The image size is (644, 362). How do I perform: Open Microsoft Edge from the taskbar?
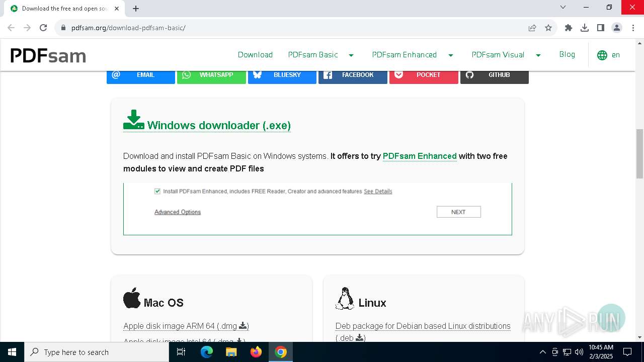(x=207, y=352)
